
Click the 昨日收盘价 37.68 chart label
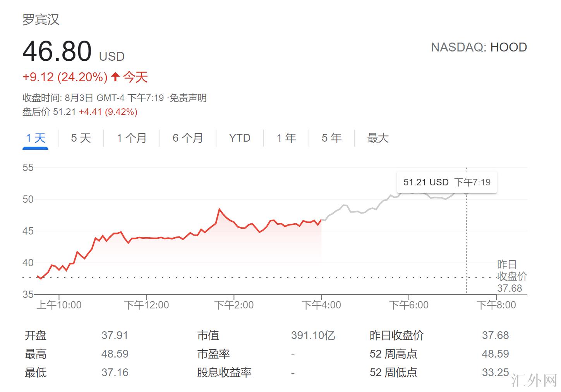pyautogui.click(x=511, y=276)
